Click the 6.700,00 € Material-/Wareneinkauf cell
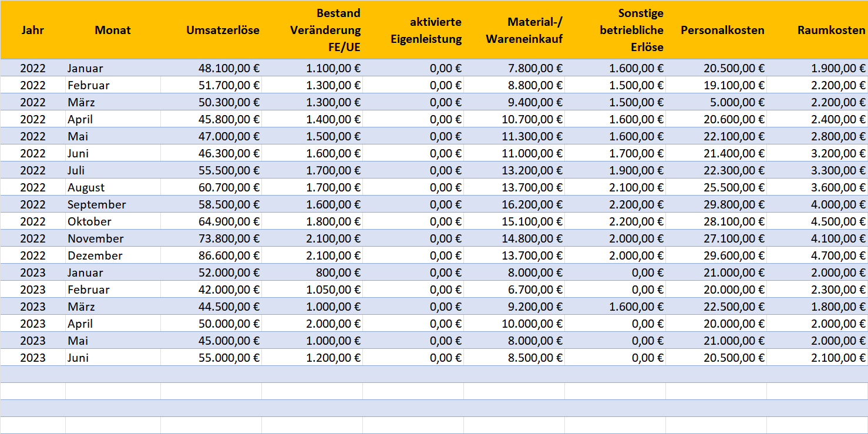The width and height of the screenshot is (868, 434). pyautogui.click(x=534, y=290)
